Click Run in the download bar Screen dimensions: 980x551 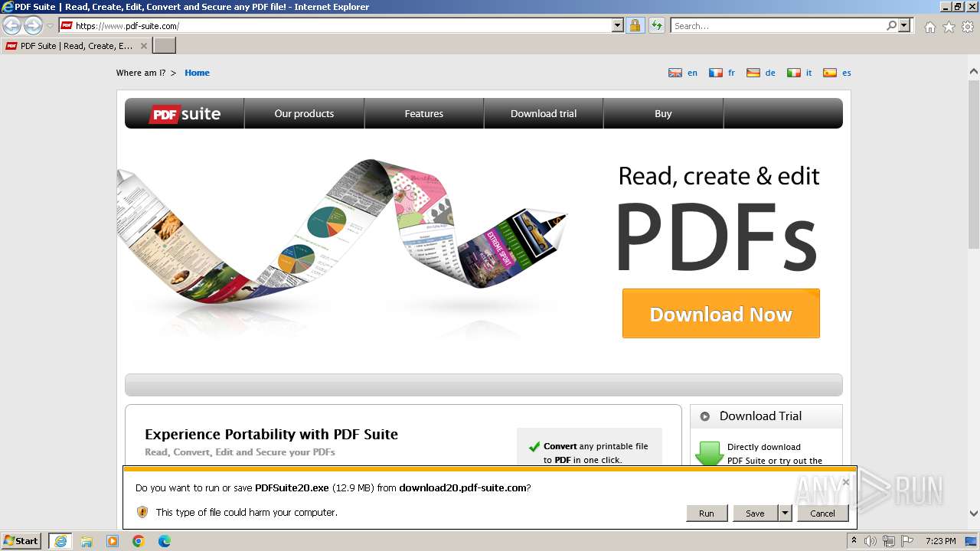coord(707,514)
